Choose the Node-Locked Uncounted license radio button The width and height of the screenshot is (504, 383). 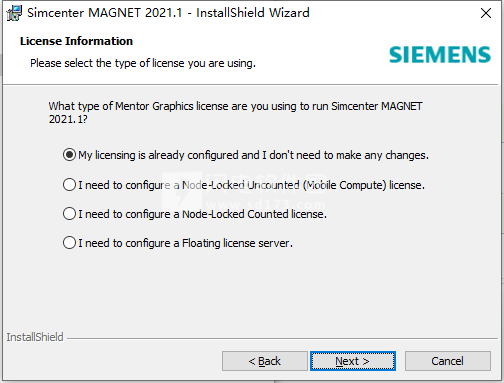pos(69,185)
